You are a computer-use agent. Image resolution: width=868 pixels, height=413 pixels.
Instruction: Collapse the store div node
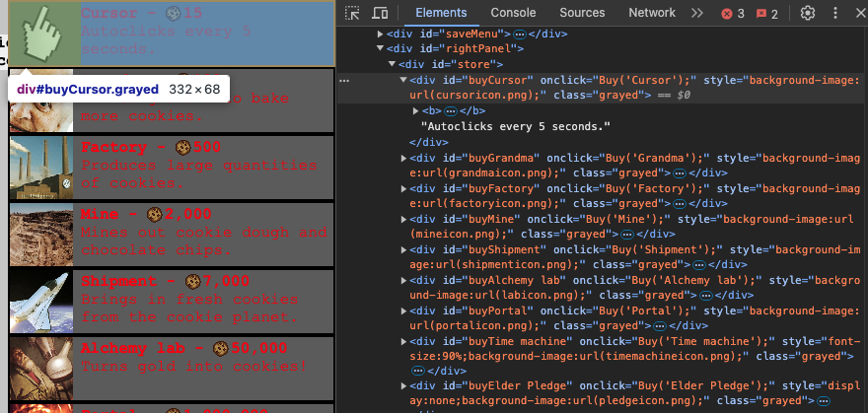(392, 64)
